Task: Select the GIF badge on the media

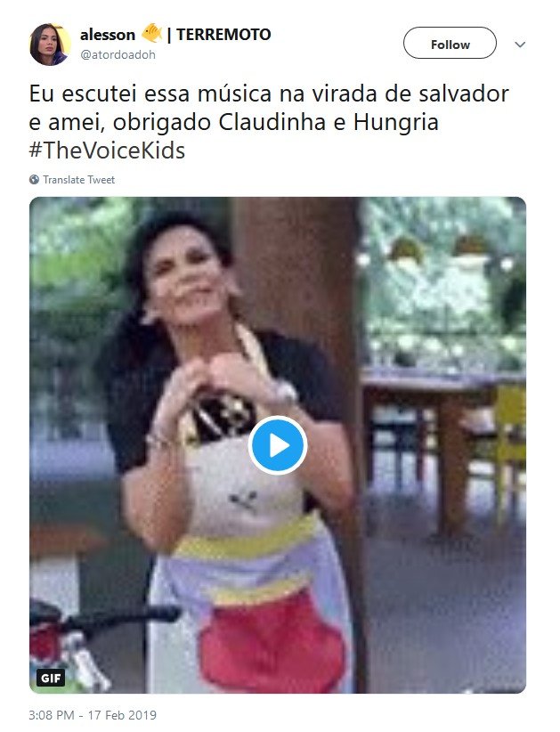Action: click(x=51, y=678)
